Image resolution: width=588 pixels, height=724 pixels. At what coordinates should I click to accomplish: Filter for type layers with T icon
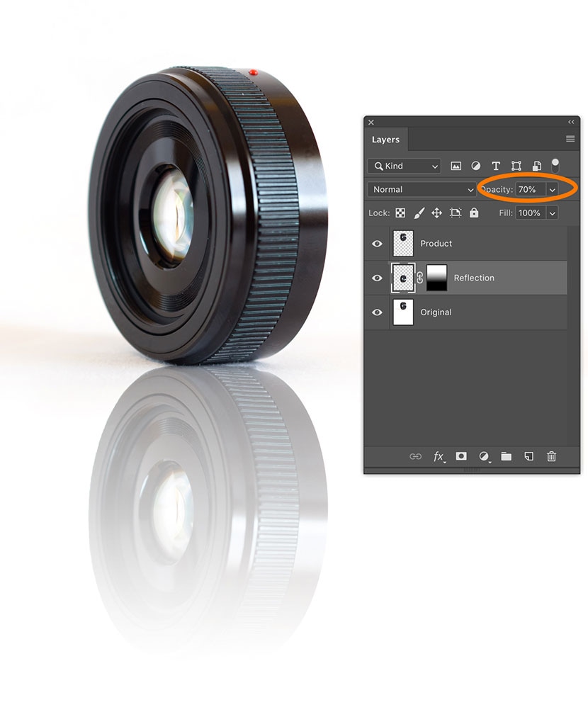coord(496,166)
